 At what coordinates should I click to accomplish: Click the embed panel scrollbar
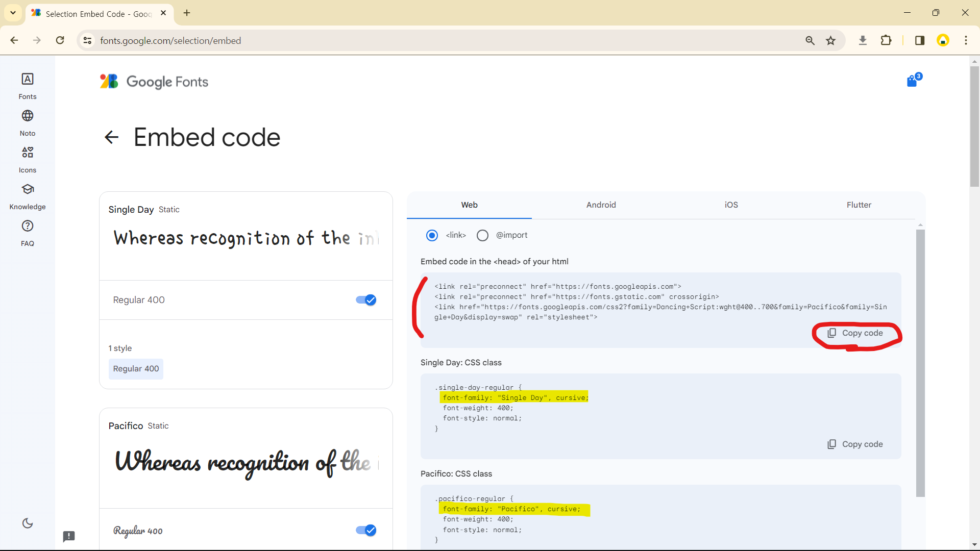(x=920, y=362)
